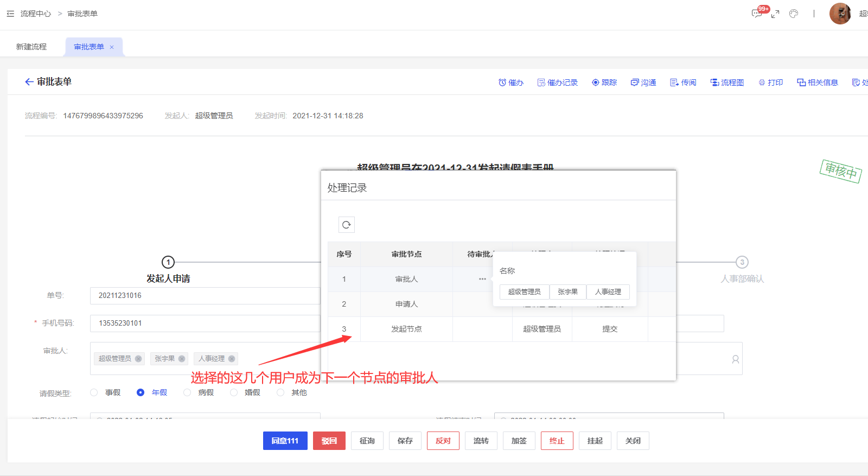Open the 流程图 flowchart view
This screenshot has height=476, width=868.
tap(727, 82)
